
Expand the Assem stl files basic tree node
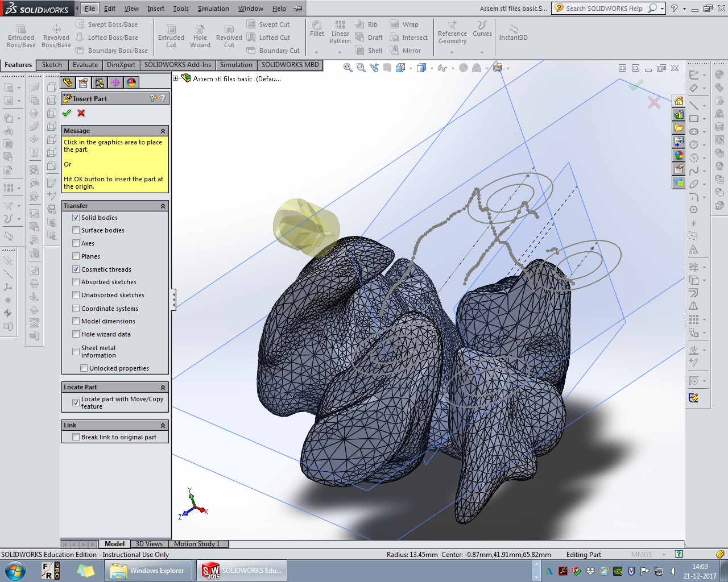coord(176,78)
